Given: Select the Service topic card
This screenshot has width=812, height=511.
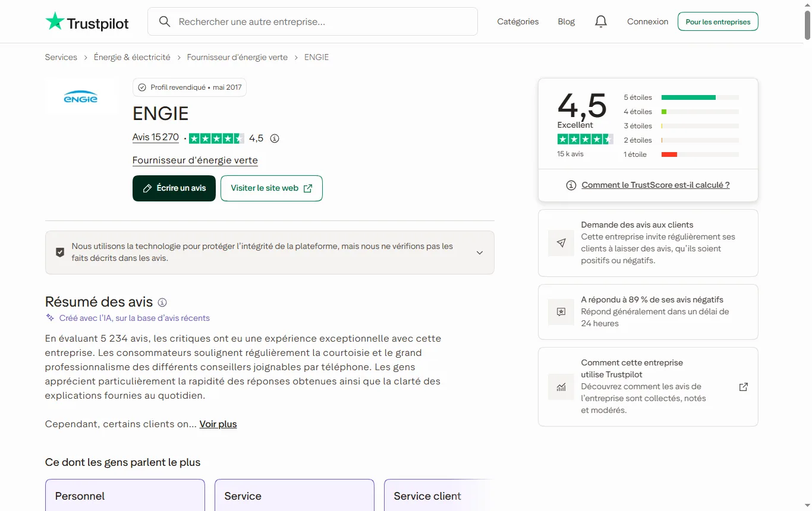Looking at the screenshot, I should [x=294, y=496].
